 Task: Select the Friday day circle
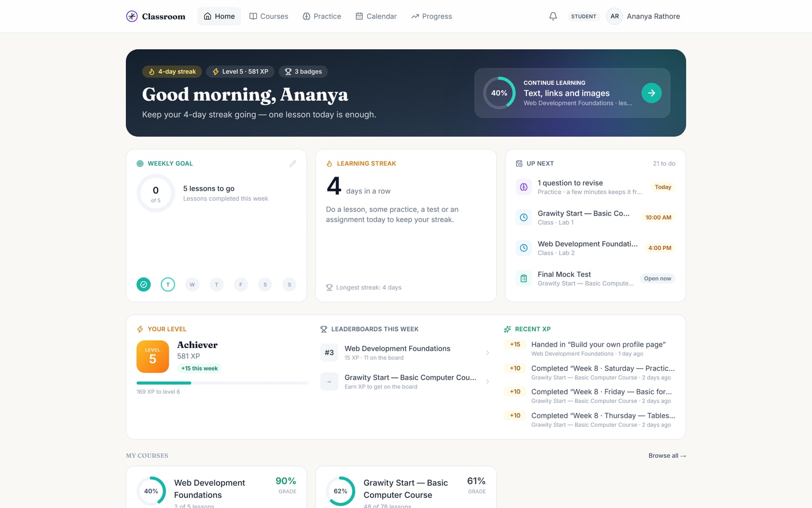(x=241, y=284)
